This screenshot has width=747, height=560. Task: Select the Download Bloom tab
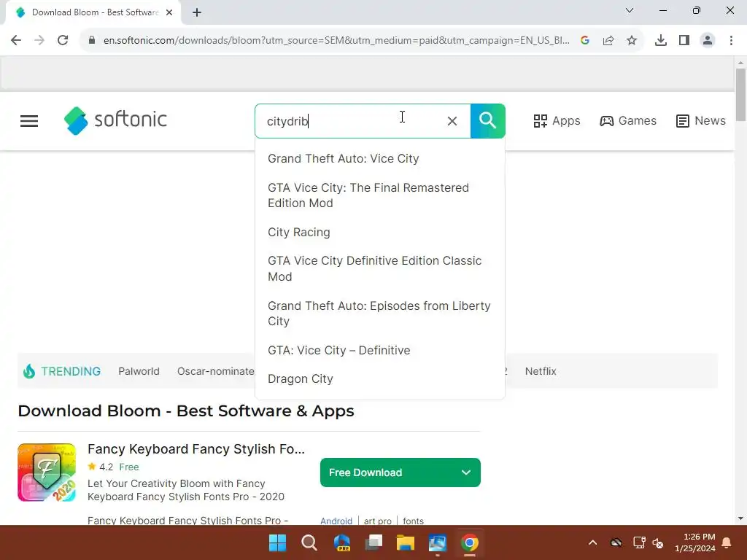pyautogui.click(x=93, y=12)
